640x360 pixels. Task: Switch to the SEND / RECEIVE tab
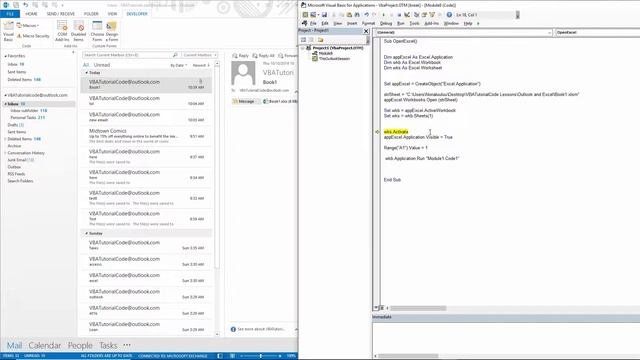tap(60, 14)
